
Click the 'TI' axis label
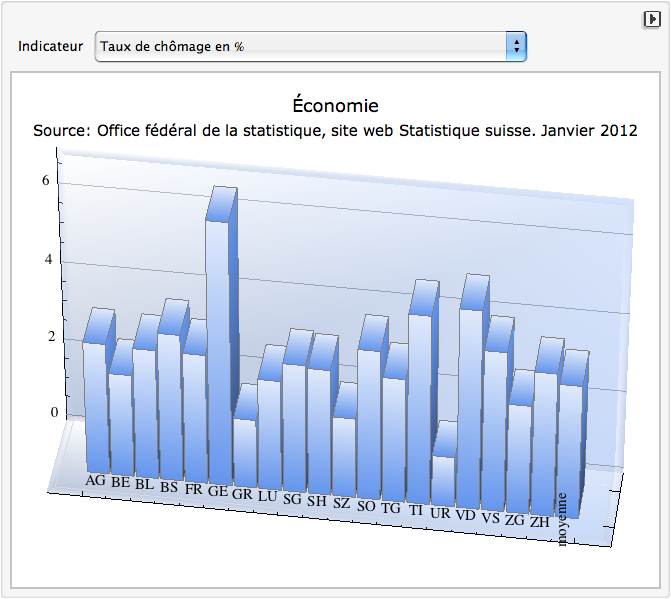(416, 510)
